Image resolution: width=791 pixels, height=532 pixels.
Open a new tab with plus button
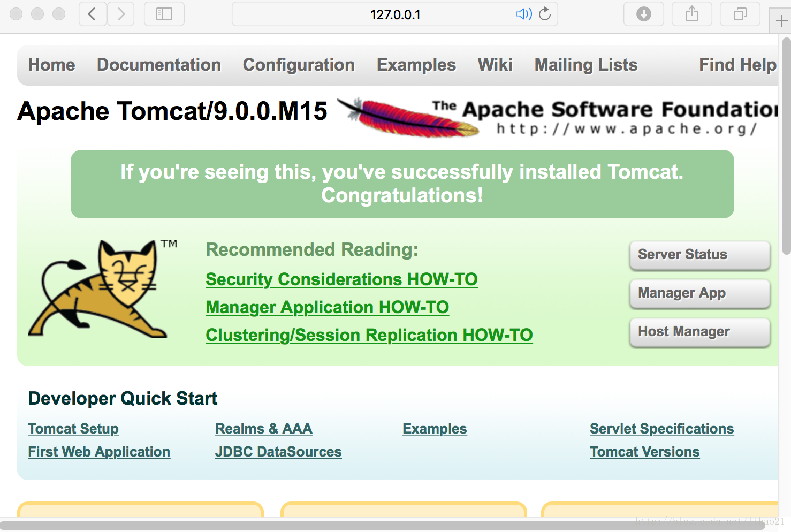[x=781, y=21]
